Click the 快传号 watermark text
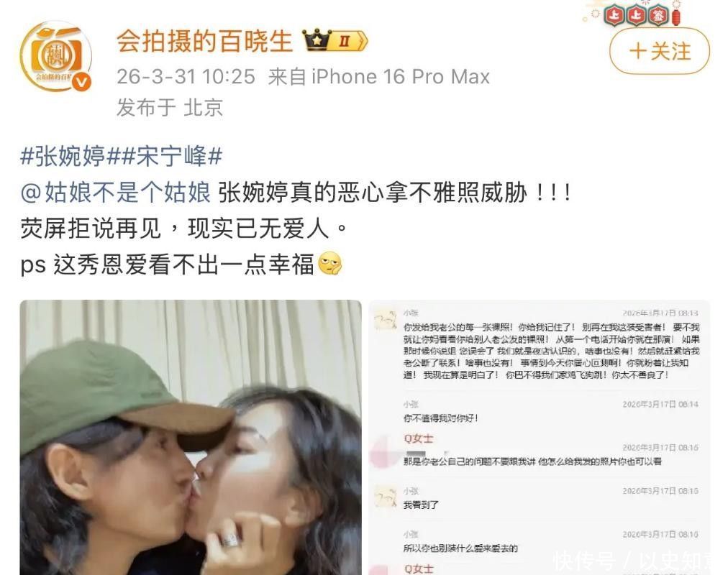The image size is (728, 575). point(583,561)
